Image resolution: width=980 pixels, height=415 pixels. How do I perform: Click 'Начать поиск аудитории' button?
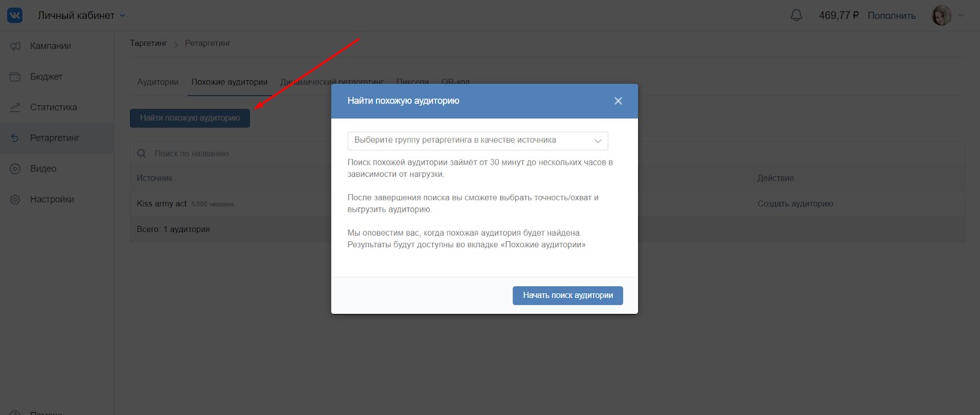pos(567,295)
